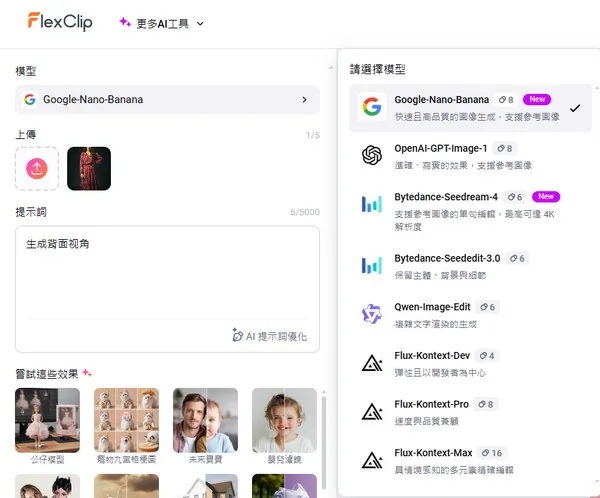Viewport: 600px width, 498px height.
Task: Click the New badge on Google-Nano-Banana
Action: (x=537, y=99)
